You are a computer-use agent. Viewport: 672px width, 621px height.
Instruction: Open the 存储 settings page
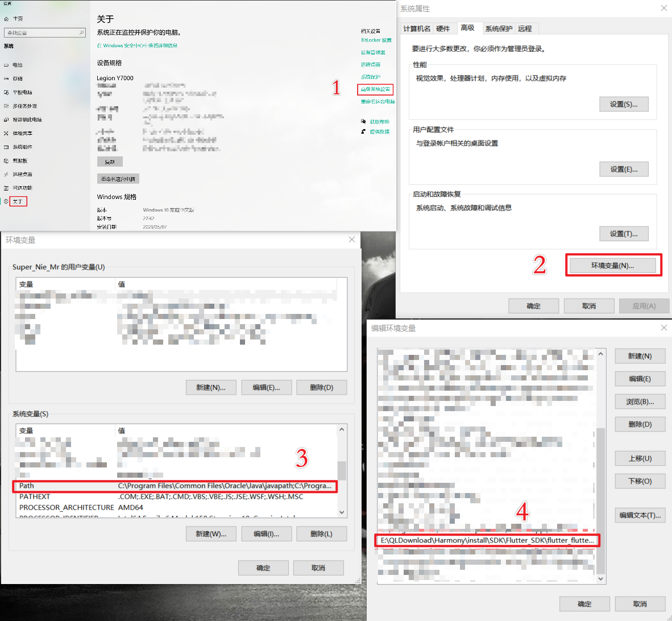pos(18,79)
